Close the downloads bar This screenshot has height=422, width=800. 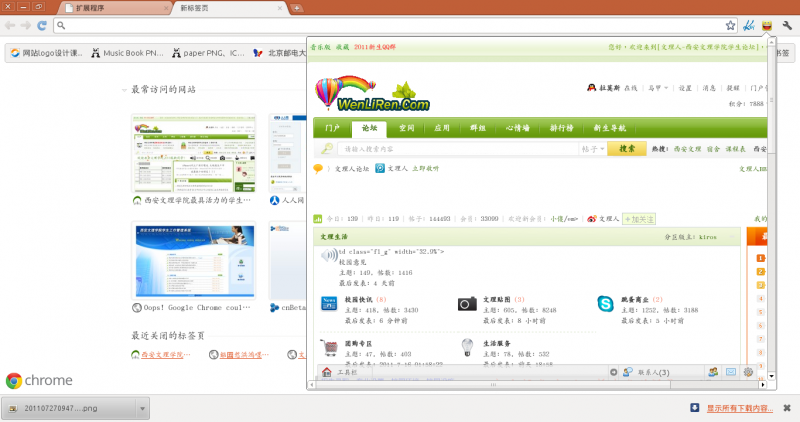pos(787,408)
